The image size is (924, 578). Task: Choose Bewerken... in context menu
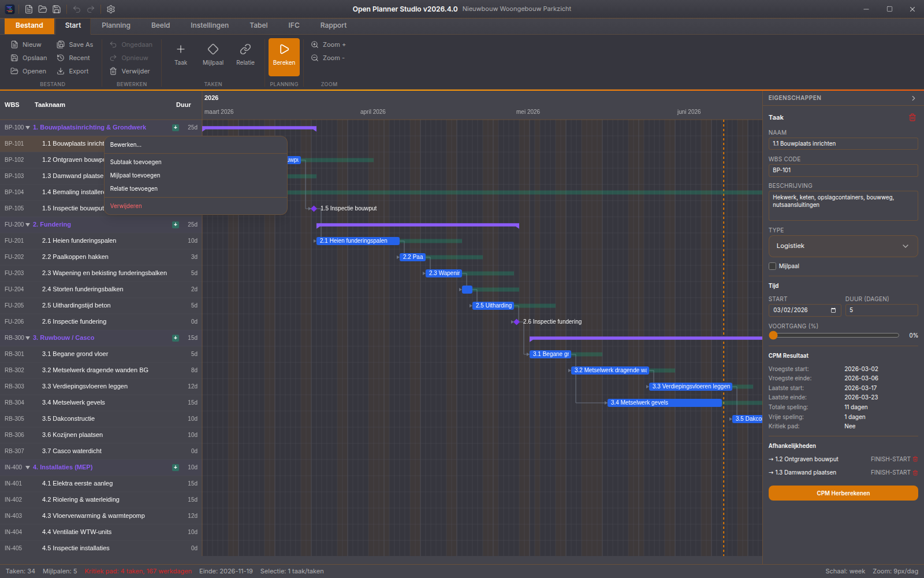click(x=196, y=144)
